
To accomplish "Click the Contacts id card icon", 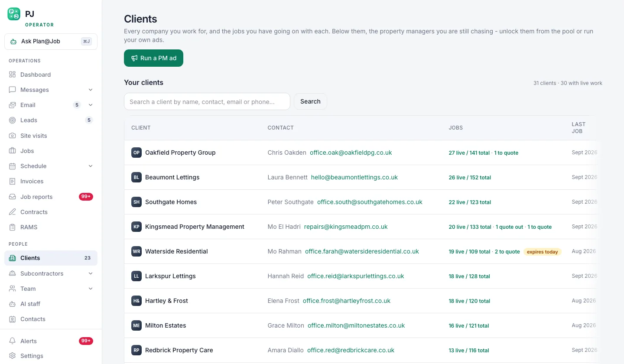I will (x=12, y=319).
